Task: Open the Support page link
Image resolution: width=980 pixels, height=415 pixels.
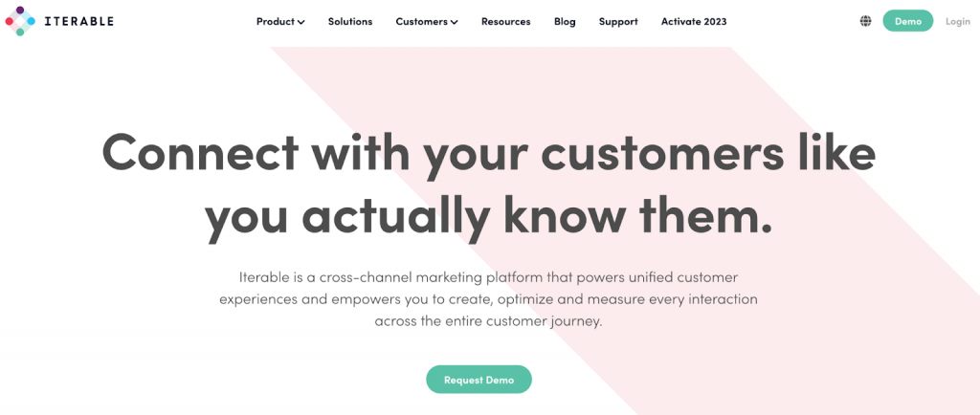Action: coord(618,22)
